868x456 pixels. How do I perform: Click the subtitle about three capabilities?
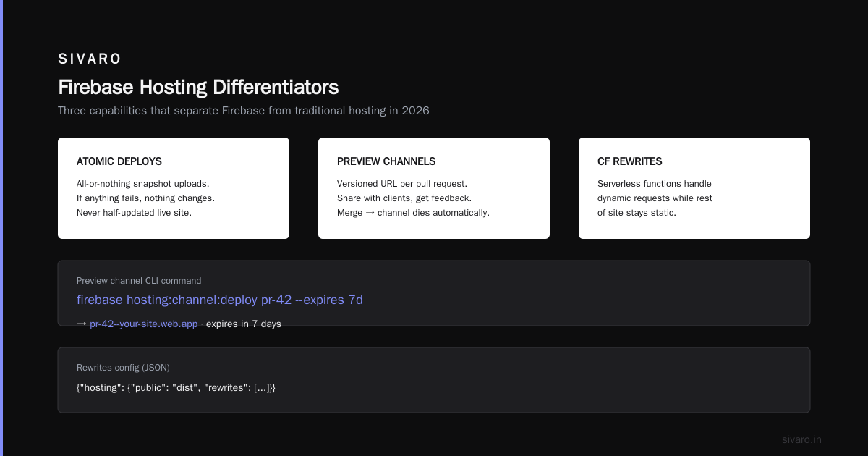(244, 111)
